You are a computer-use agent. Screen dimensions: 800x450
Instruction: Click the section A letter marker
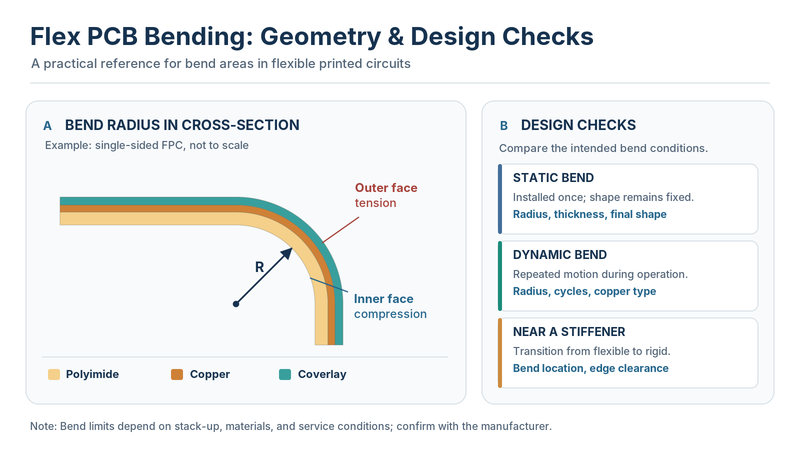(47, 126)
